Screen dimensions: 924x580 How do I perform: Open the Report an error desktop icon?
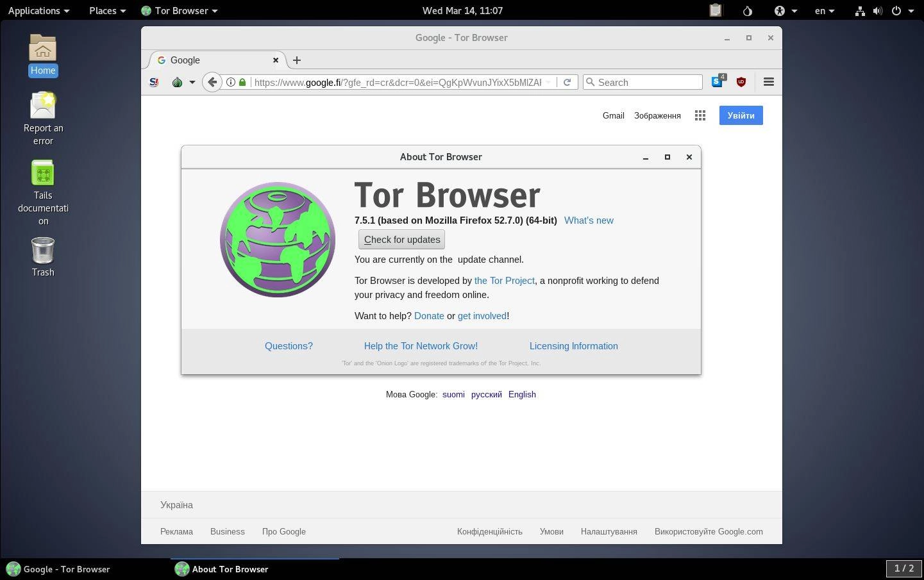(43, 119)
